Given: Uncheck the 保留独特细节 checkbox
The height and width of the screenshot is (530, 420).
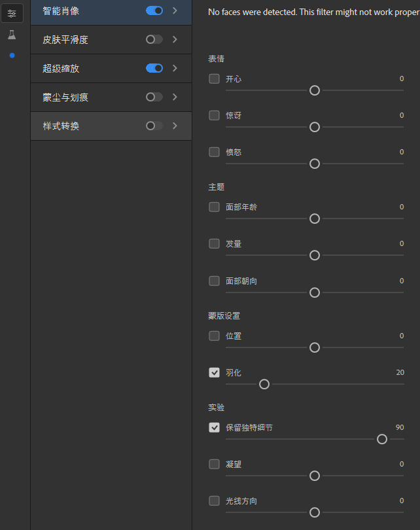Looking at the screenshot, I should [214, 427].
